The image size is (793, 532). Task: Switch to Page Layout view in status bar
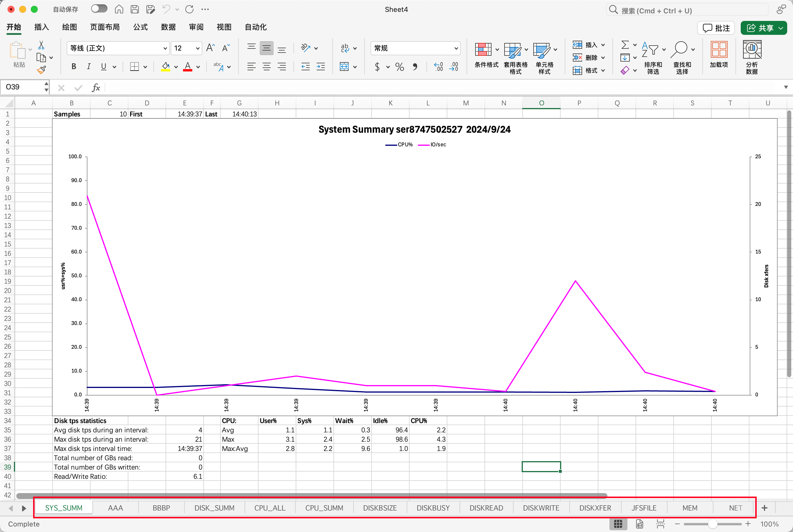(x=639, y=524)
